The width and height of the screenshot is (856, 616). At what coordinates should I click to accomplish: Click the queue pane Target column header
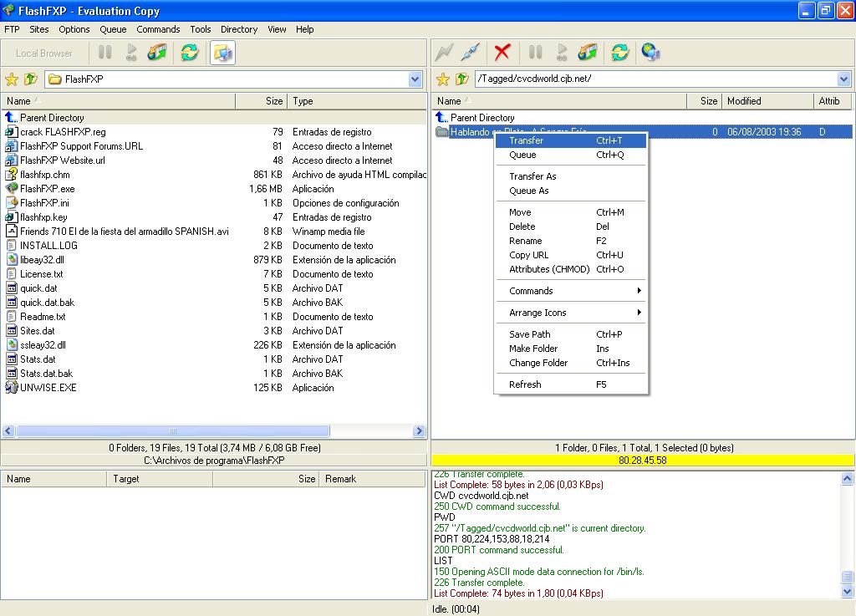coord(160,478)
